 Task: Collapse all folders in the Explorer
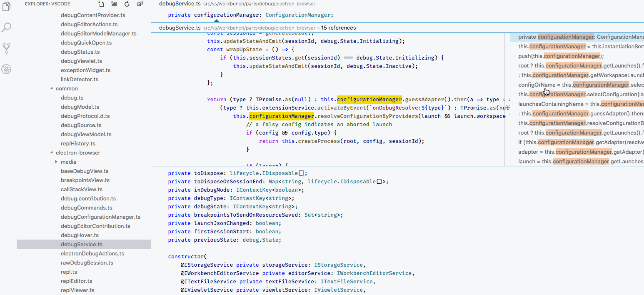coord(140,4)
